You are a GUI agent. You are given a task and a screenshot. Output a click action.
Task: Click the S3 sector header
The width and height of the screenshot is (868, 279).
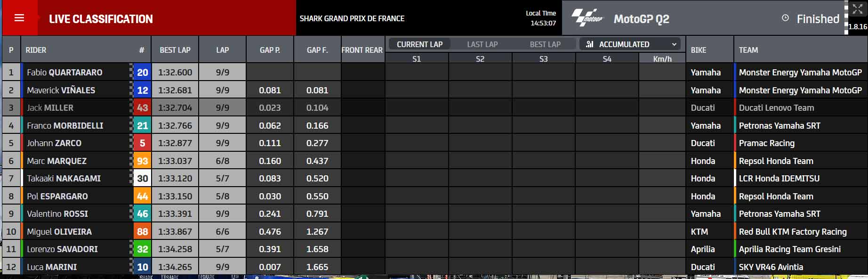(x=544, y=59)
